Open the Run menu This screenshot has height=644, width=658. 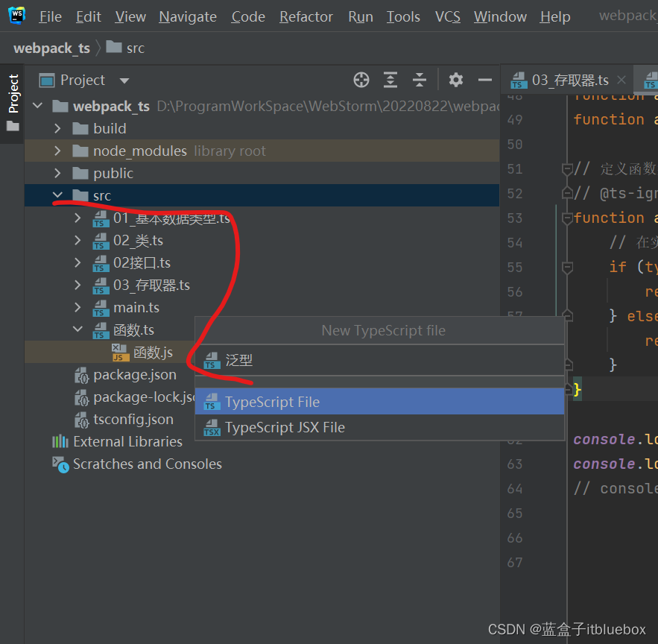[x=361, y=17]
